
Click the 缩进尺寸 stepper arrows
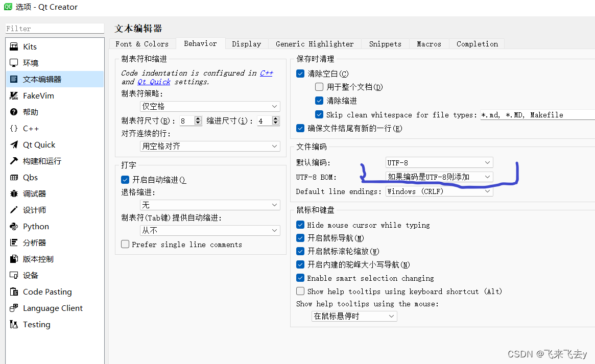[x=275, y=120]
